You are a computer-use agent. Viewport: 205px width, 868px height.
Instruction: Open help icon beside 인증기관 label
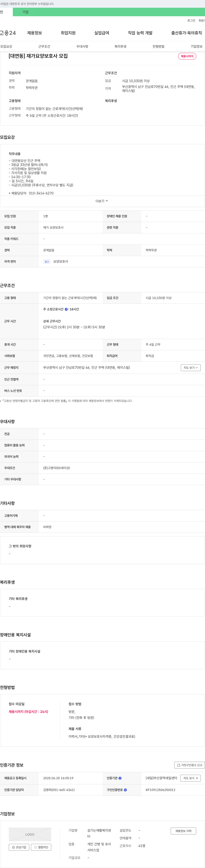coord(120,778)
